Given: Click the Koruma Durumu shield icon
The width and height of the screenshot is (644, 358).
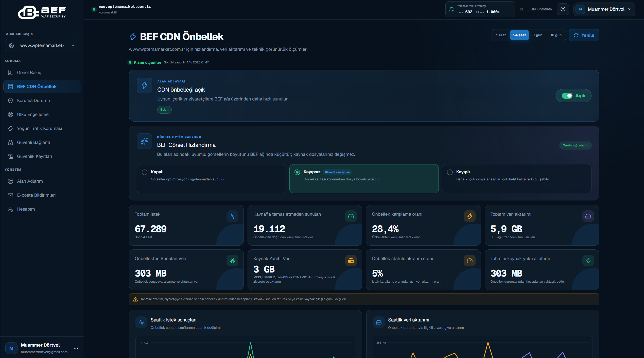Looking at the screenshot, I should tap(10, 100).
